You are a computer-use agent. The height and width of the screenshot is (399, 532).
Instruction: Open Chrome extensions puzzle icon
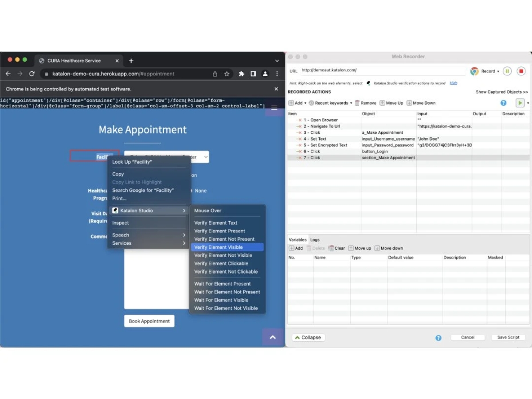242,74
